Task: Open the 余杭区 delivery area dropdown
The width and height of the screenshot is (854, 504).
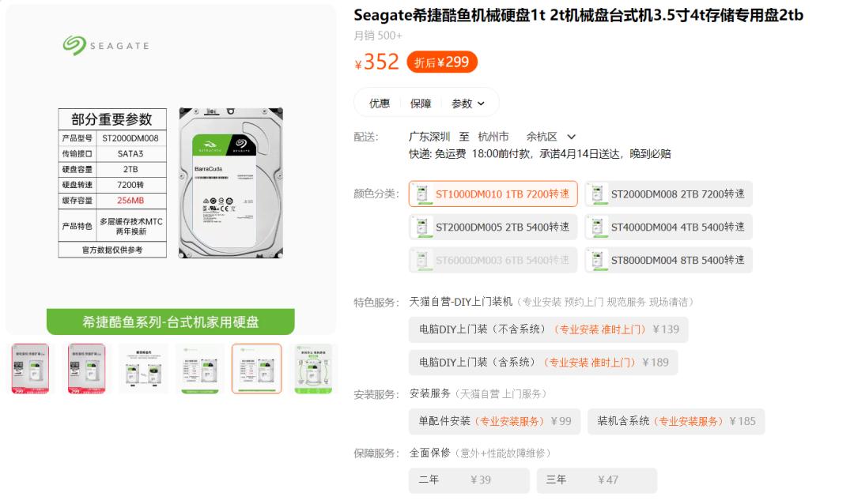Action: click(x=552, y=137)
